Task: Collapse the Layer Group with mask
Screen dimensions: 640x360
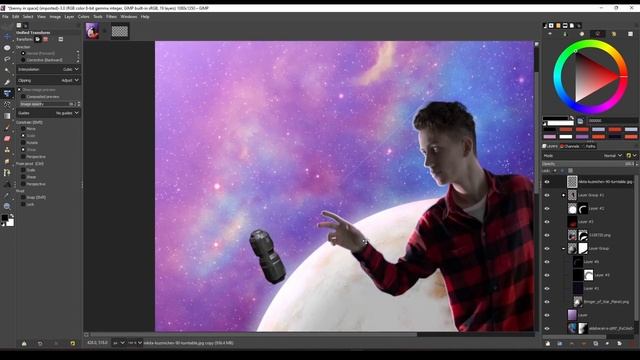Action: (563, 249)
